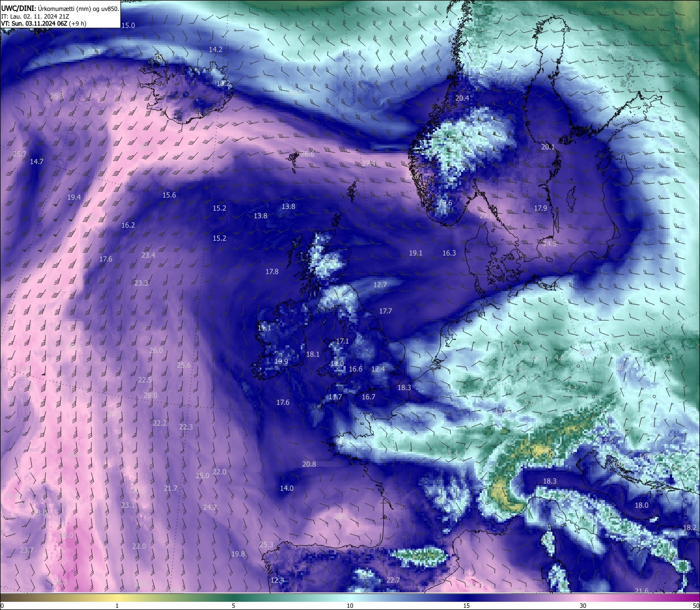
Task: Click the 22.0 map value
Action: pyautogui.click(x=219, y=472)
